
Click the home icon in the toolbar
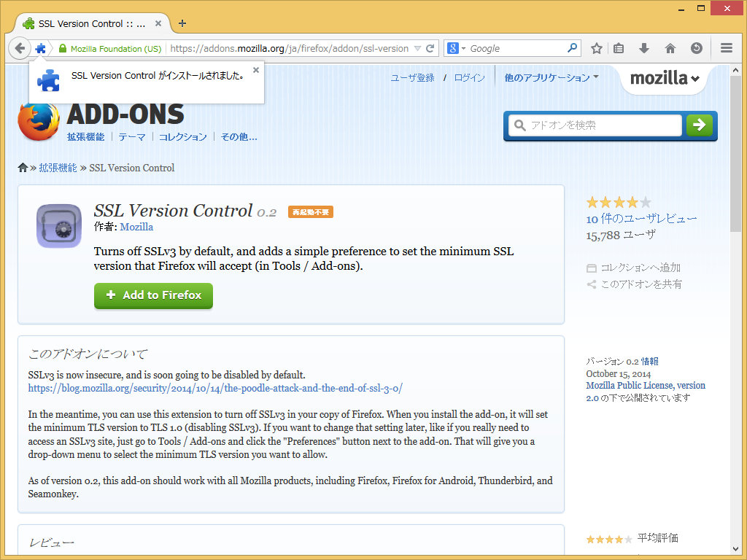click(670, 48)
